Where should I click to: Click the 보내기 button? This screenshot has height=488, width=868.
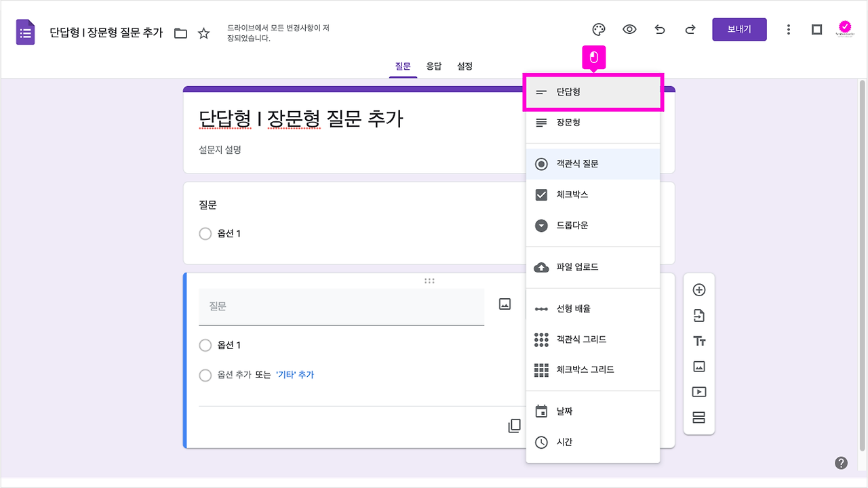(x=739, y=29)
